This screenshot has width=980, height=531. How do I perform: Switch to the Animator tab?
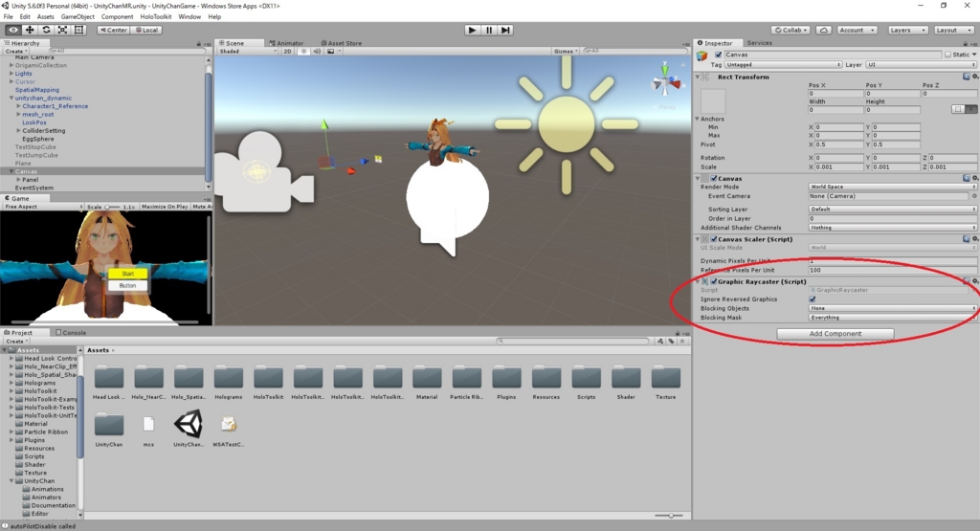[286, 43]
